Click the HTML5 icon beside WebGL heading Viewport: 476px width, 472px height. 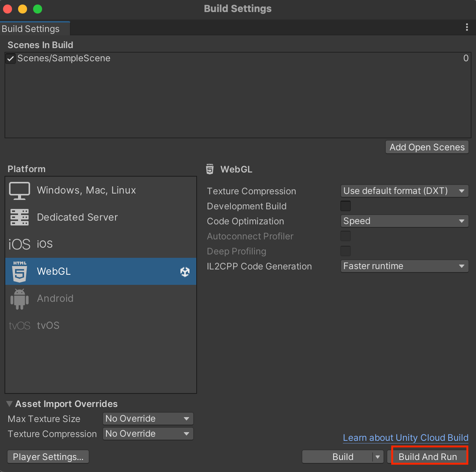point(210,169)
